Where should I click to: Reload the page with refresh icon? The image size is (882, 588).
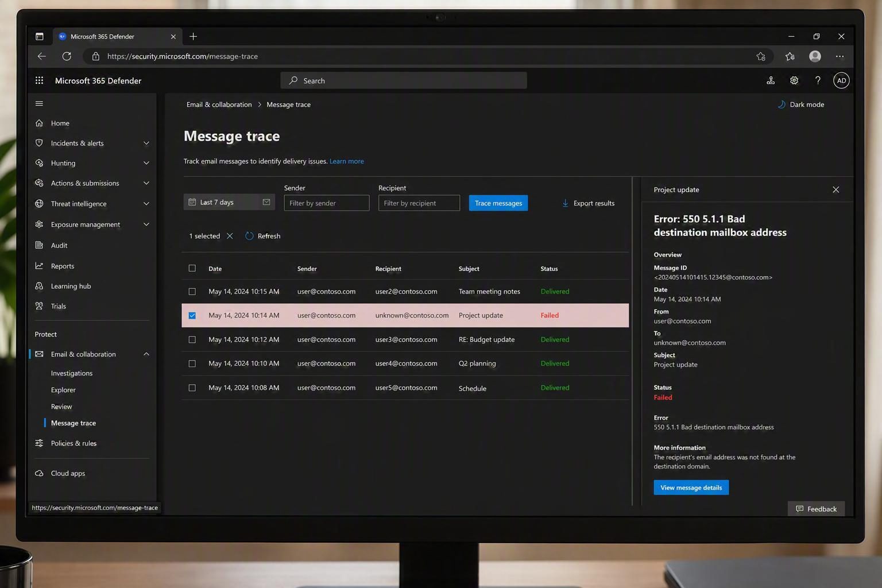point(67,56)
